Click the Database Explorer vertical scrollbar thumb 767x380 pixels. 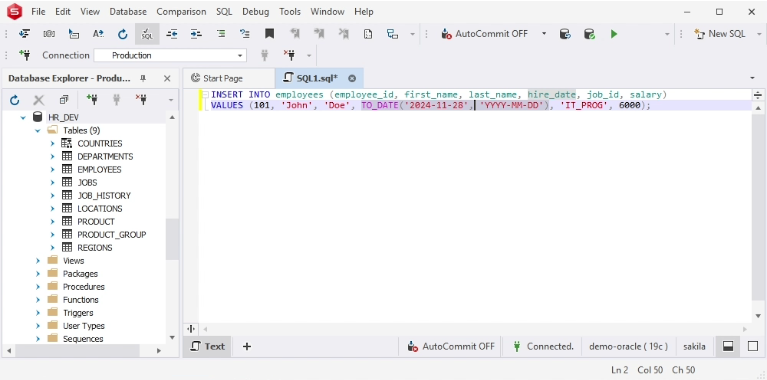tap(172, 240)
